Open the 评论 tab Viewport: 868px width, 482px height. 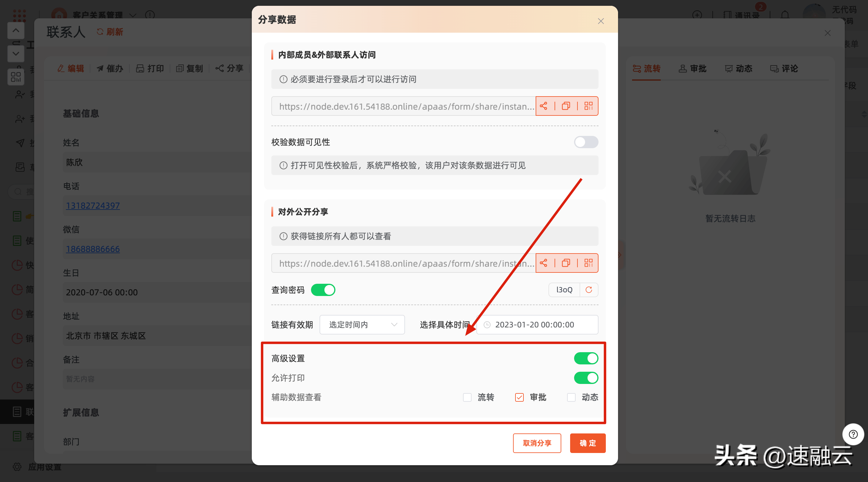[784, 69]
